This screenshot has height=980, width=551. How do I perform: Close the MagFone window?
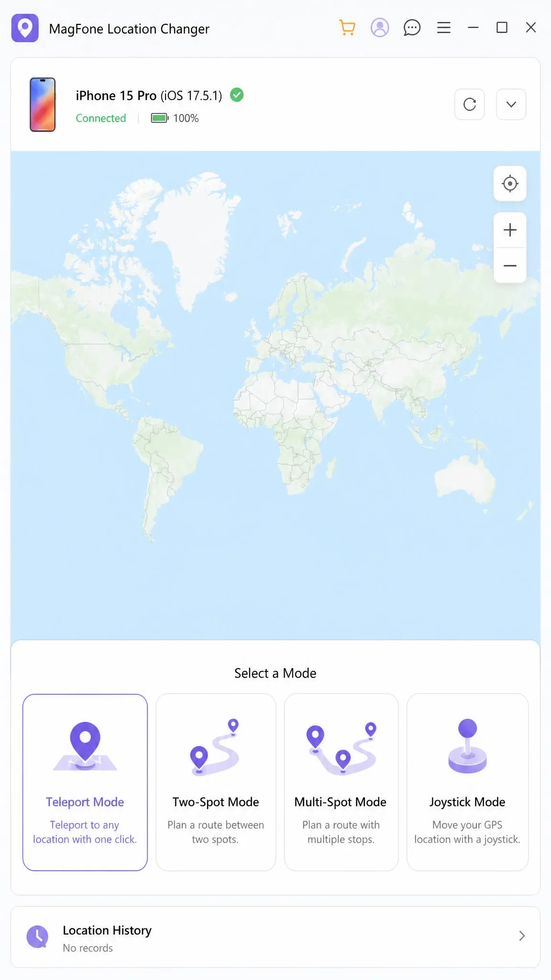(x=531, y=28)
